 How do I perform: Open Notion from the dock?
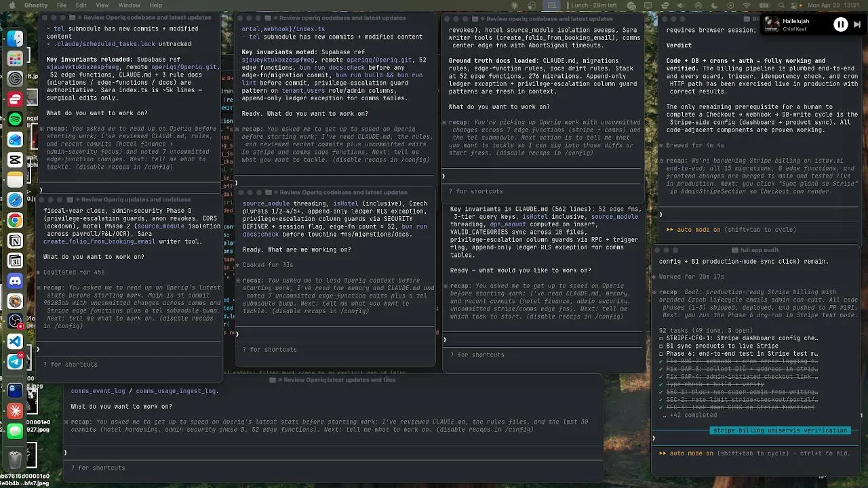tap(15, 241)
